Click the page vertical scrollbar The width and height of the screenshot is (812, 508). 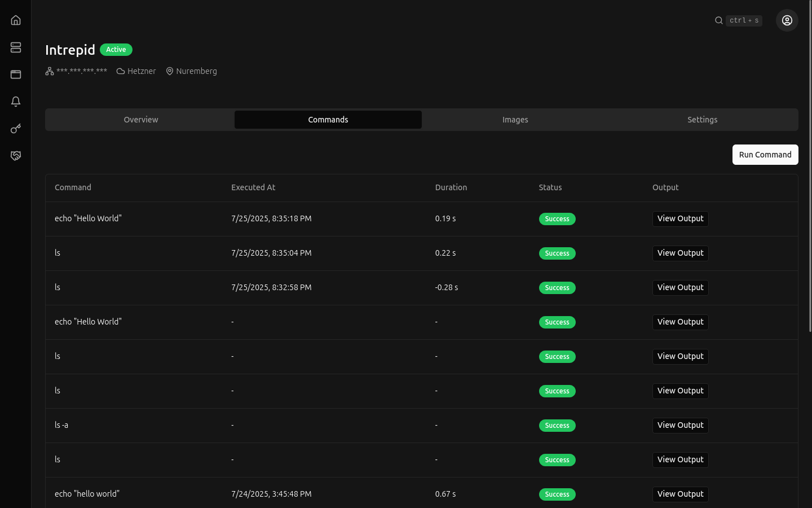(x=810, y=165)
